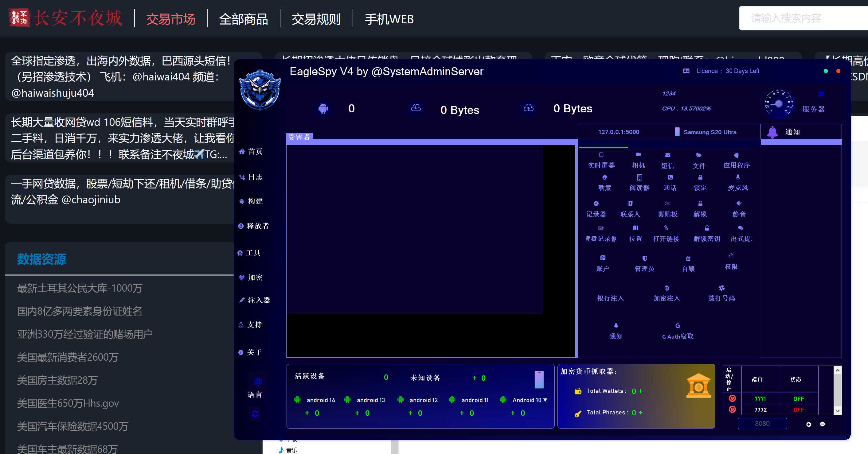Open the 最新土耳其公民大库-1000万 listing
This screenshot has height=454, width=868.
tap(80, 288)
